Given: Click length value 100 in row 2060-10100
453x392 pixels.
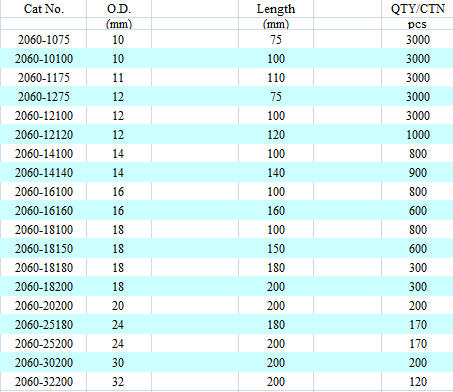Looking at the screenshot, I should tap(276, 59).
